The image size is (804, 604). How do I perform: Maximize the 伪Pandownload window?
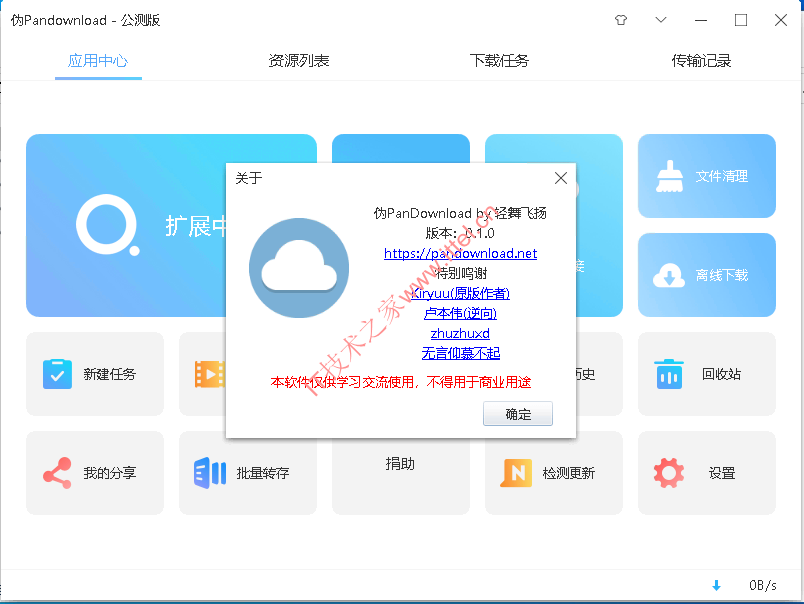click(741, 20)
